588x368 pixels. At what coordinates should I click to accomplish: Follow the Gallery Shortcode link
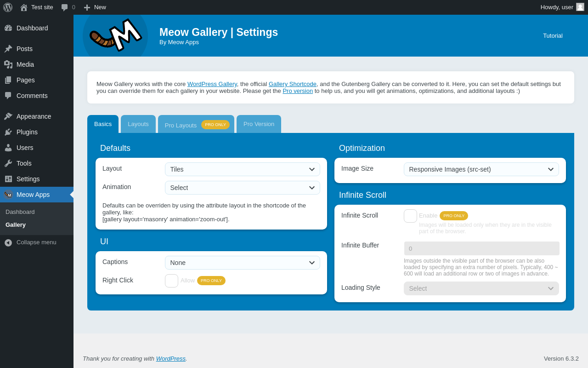click(x=293, y=84)
